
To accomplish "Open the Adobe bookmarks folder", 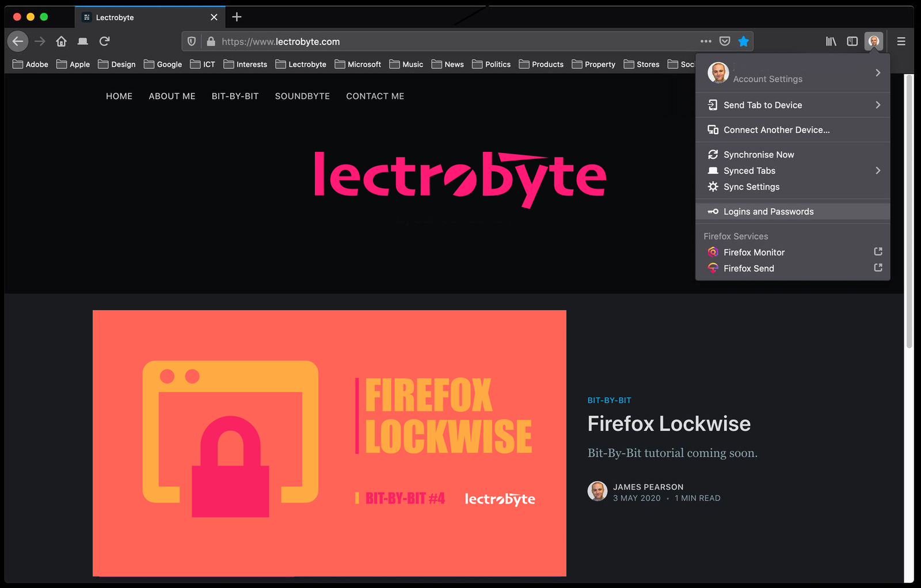I will point(31,64).
